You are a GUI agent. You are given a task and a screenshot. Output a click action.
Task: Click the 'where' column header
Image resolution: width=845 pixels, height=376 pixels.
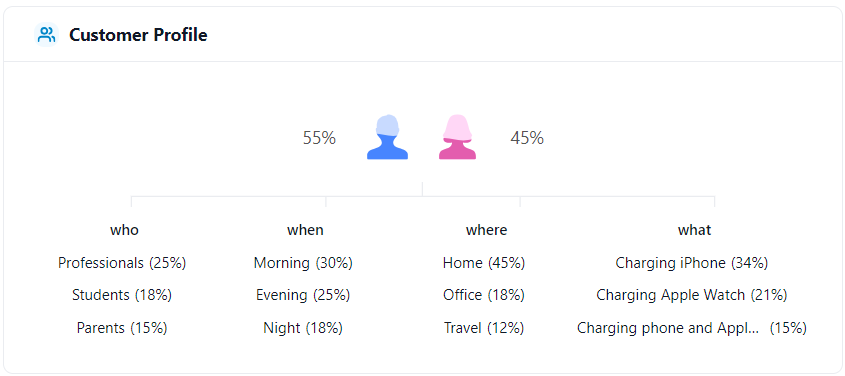pyautogui.click(x=487, y=230)
